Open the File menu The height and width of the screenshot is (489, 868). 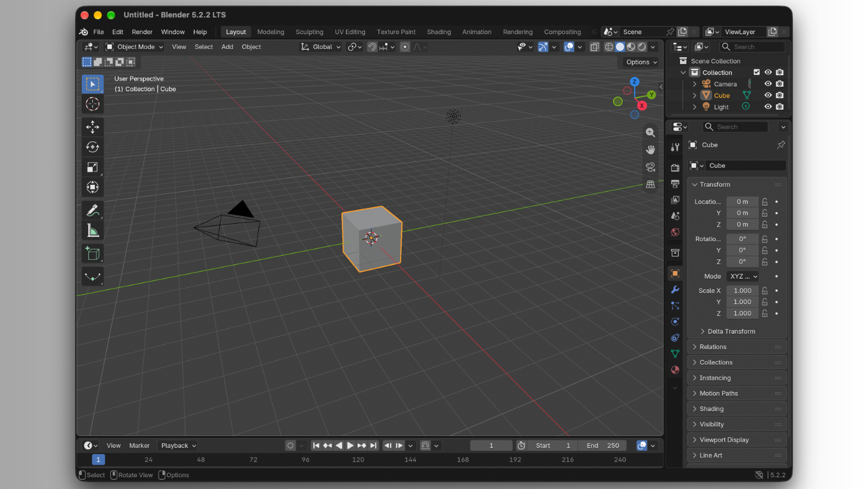pos(99,32)
